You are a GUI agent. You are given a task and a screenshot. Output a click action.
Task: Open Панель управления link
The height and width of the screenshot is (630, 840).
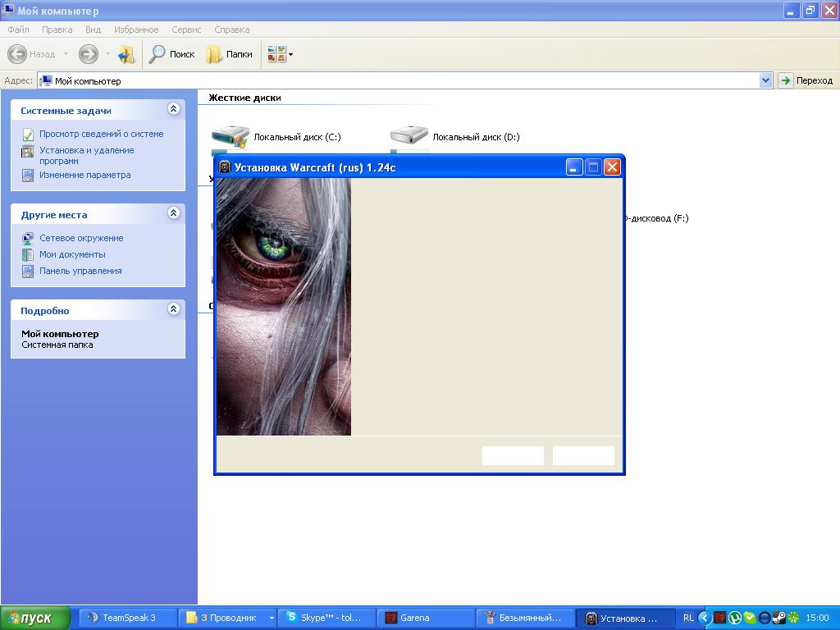point(80,271)
